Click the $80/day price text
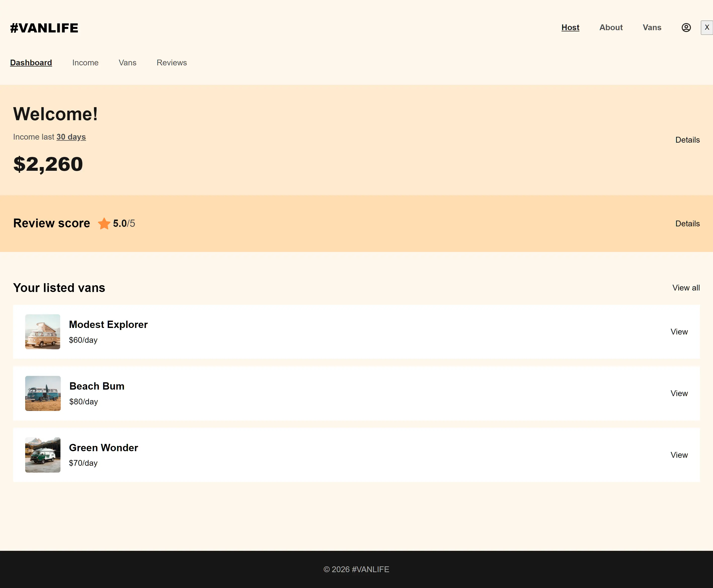Screen dimensions: 713x588 coord(83,402)
